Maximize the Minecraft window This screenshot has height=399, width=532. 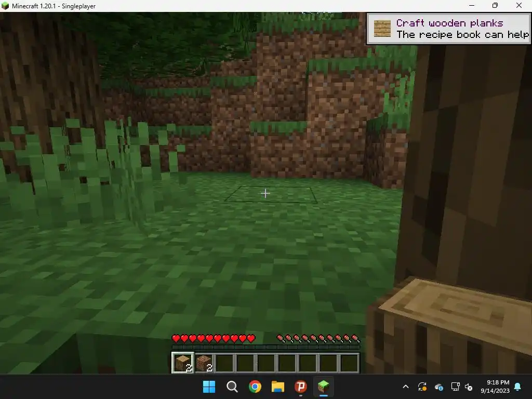pos(495,6)
